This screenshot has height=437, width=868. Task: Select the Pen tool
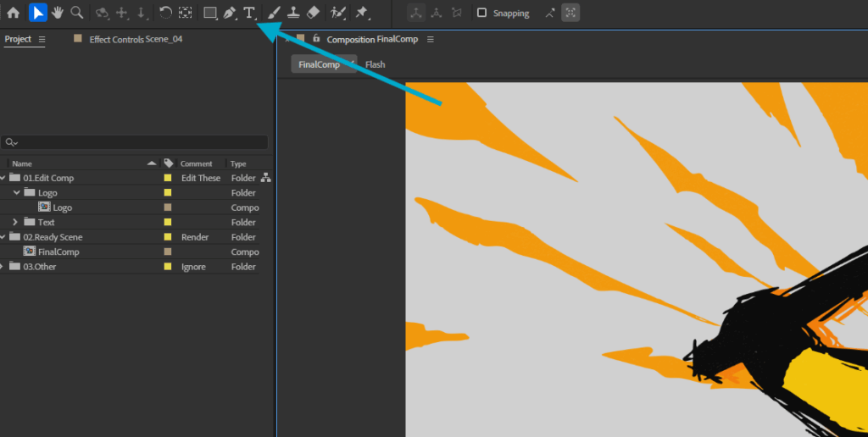click(230, 13)
